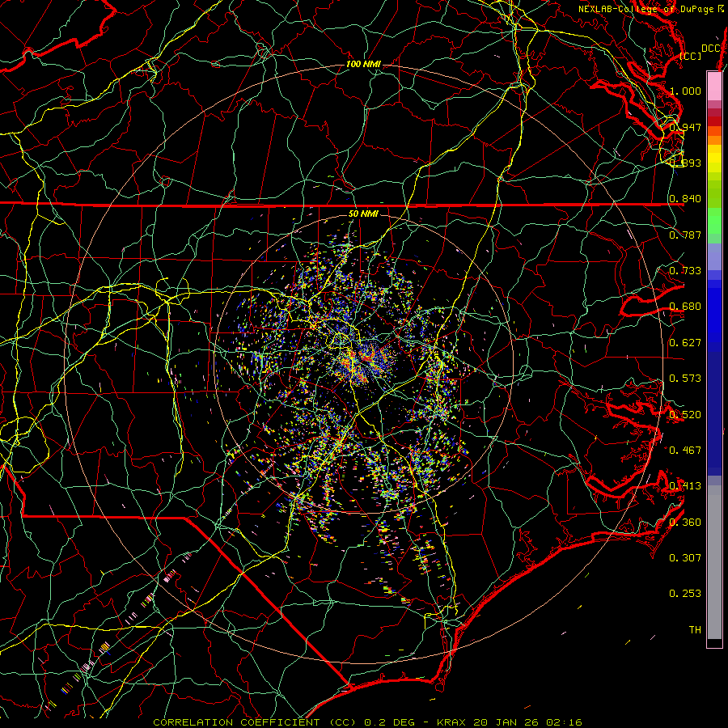Select the 0.733 legend value
728x728 pixels.
tap(685, 270)
